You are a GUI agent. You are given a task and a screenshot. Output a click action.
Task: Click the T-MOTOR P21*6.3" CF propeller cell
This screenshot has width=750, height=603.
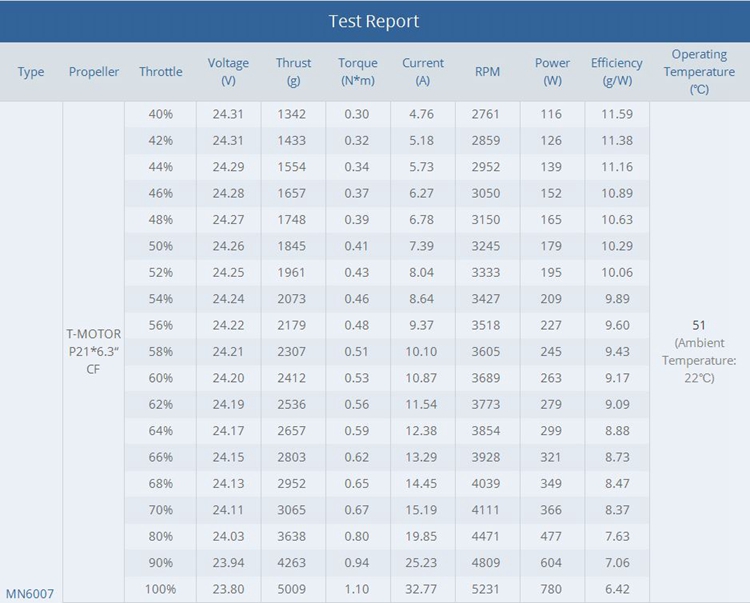click(x=94, y=351)
